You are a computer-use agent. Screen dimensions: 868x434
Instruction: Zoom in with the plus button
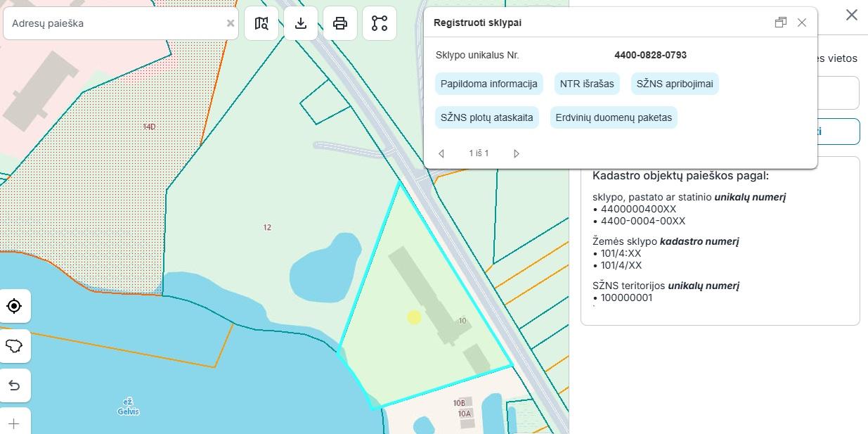click(x=14, y=423)
